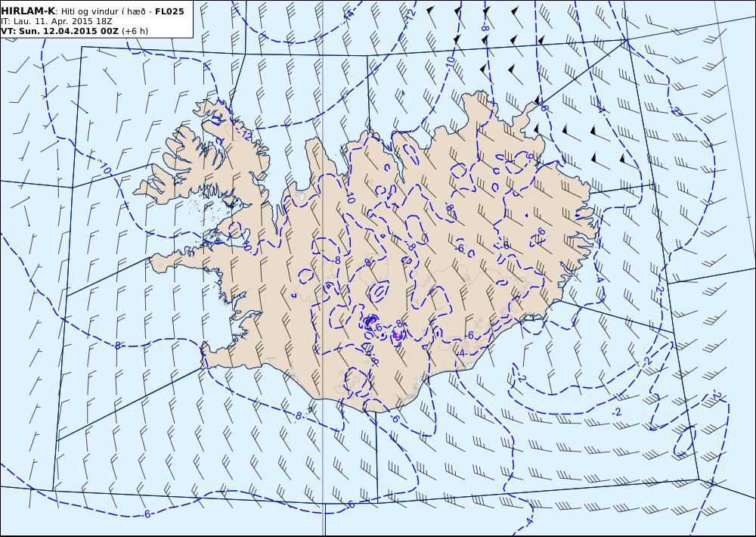Click the FL025 flight level label

pos(169,11)
